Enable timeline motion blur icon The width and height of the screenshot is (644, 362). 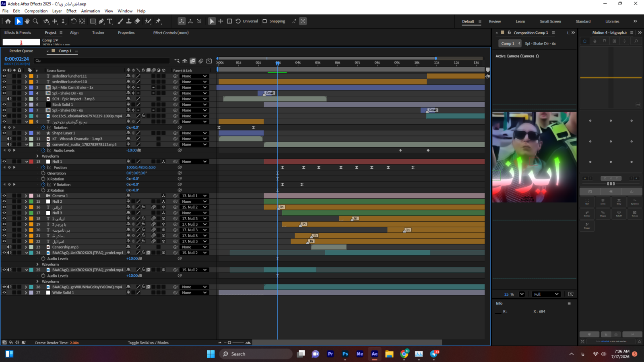[x=201, y=61]
